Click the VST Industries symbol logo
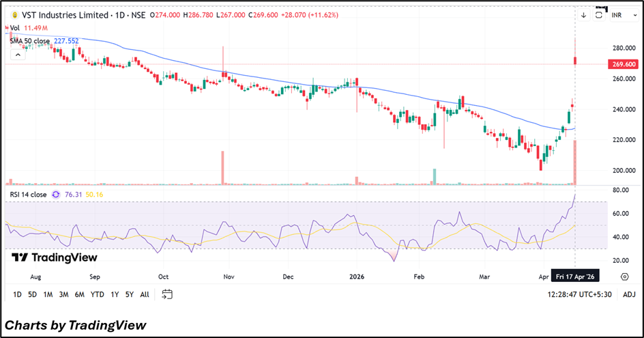The height and width of the screenshot is (338, 644). [x=16, y=15]
